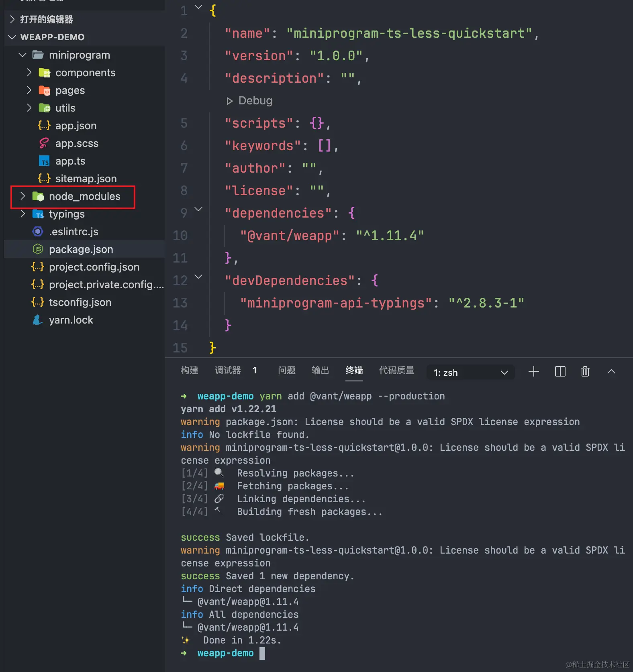This screenshot has width=633, height=672.
Task: Switch to the 构建 panel tab
Action: click(x=190, y=370)
